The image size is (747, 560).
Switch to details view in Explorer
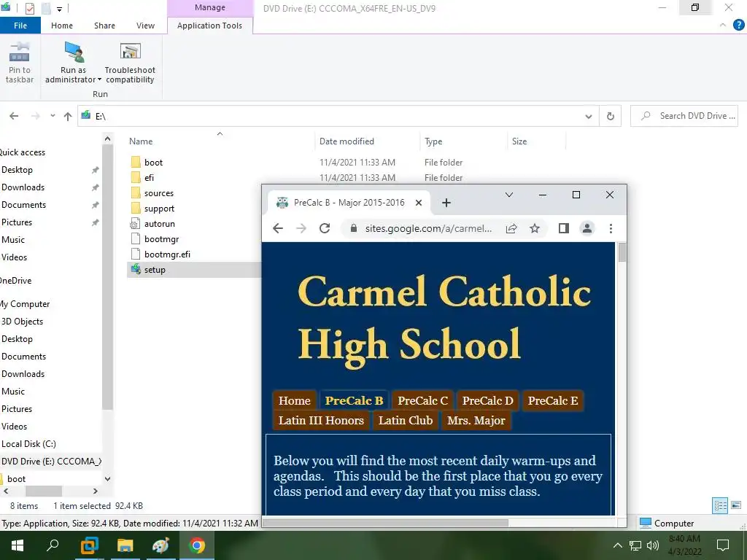tap(720, 505)
